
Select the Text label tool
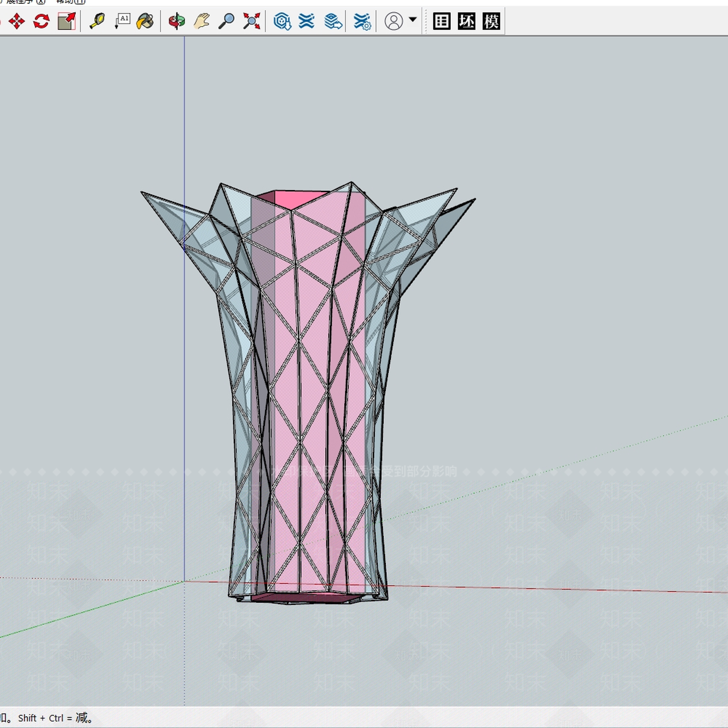point(122,21)
